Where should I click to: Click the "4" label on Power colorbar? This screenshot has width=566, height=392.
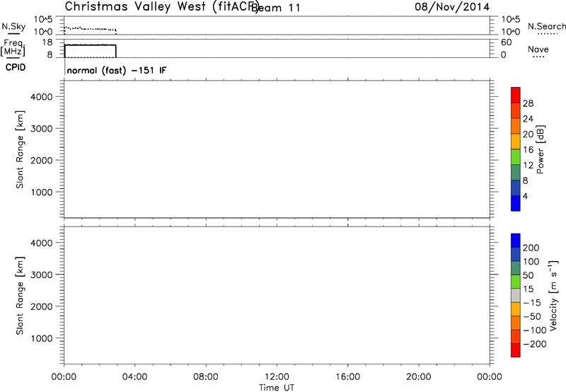point(525,196)
